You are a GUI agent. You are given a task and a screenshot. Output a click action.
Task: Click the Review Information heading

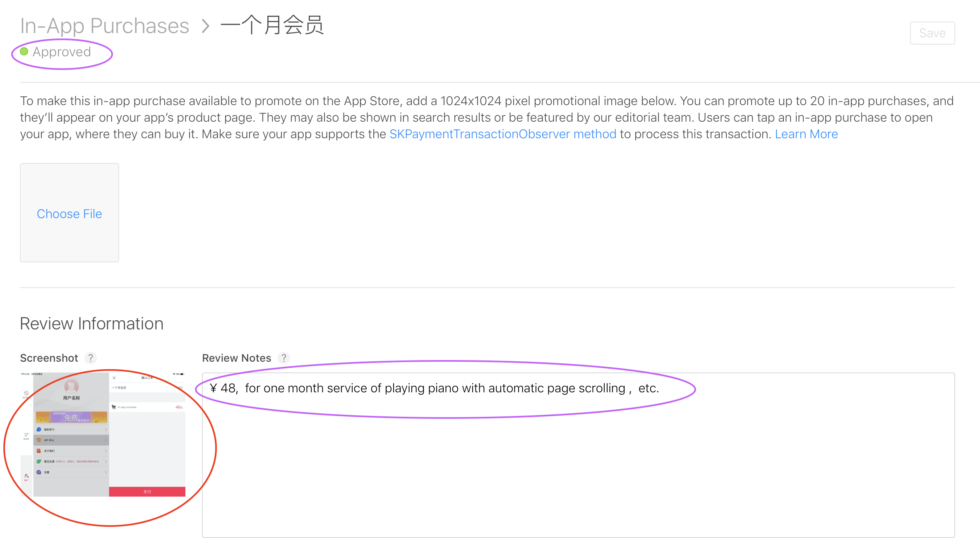[x=92, y=324]
